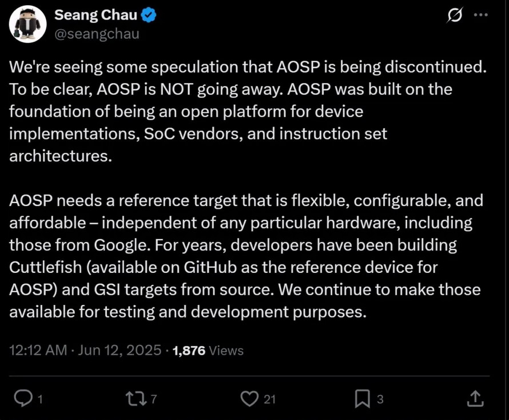The image size is (509, 420).
Task: Open the 1,876 Views analytics link
Action: [x=208, y=350]
